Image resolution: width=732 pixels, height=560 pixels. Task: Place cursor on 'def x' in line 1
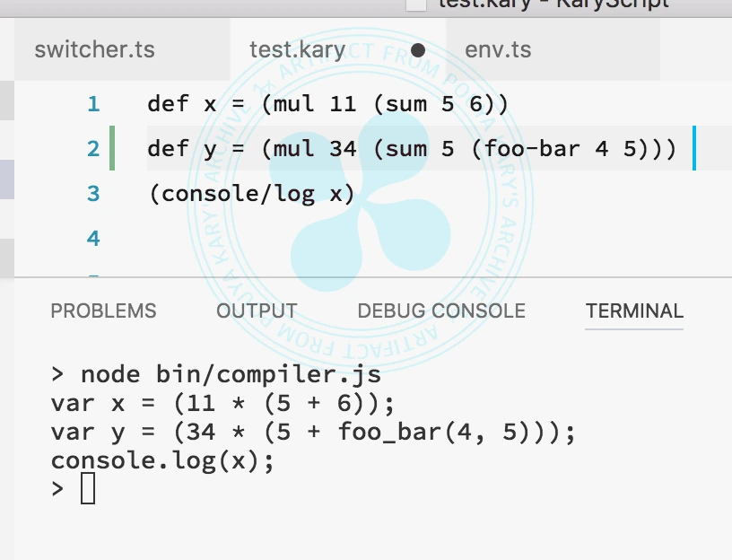point(182,104)
